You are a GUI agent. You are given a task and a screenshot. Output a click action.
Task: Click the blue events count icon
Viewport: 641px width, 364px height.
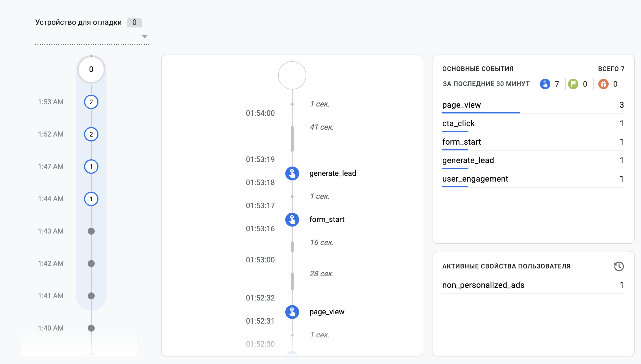(x=545, y=84)
